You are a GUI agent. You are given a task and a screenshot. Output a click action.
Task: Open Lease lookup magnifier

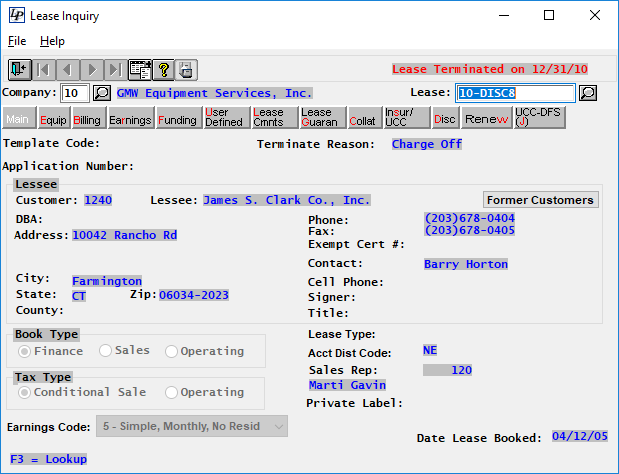tap(588, 93)
